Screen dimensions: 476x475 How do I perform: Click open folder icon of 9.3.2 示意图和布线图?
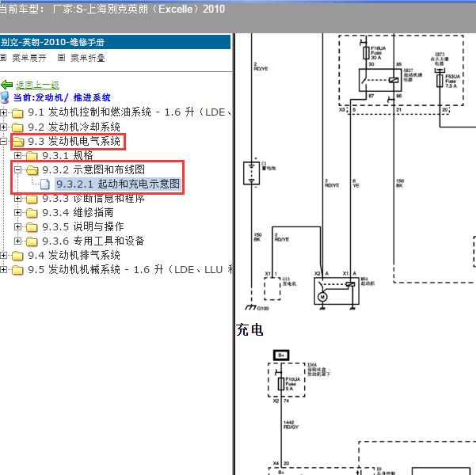pos(32,170)
